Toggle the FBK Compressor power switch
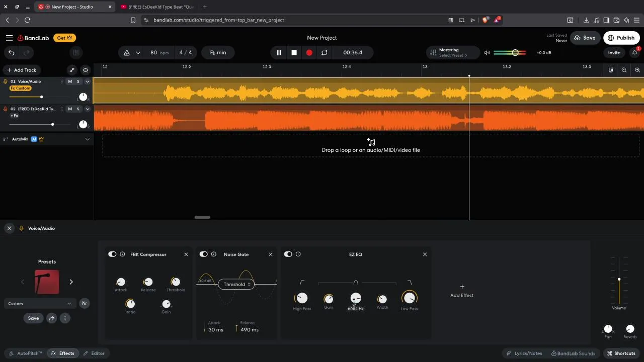The height and width of the screenshot is (362, 644). pos(112,254)
